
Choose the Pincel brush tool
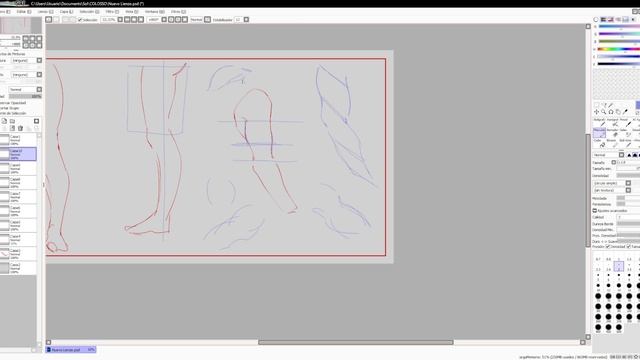pos(626,122)
